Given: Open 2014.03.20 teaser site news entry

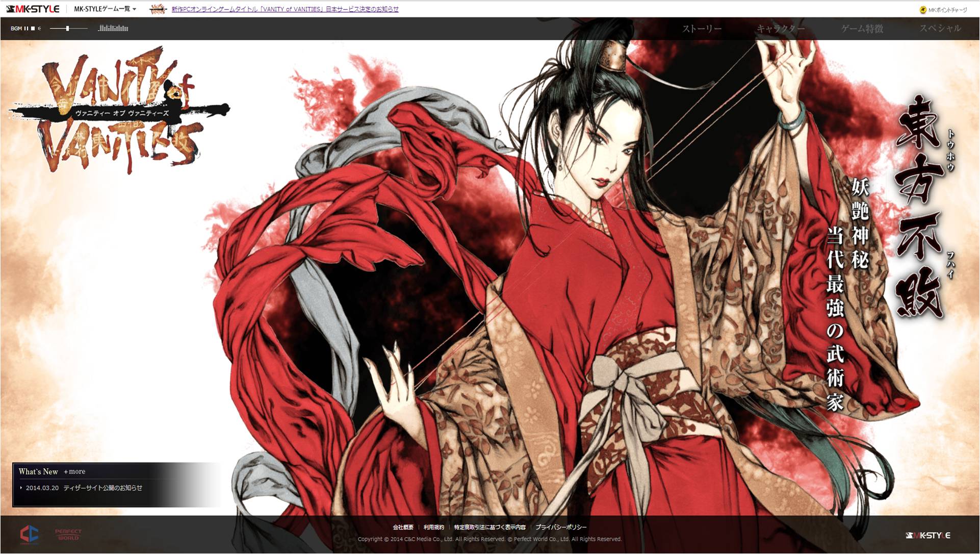Looking at the screenshot, I should (84, 488).
